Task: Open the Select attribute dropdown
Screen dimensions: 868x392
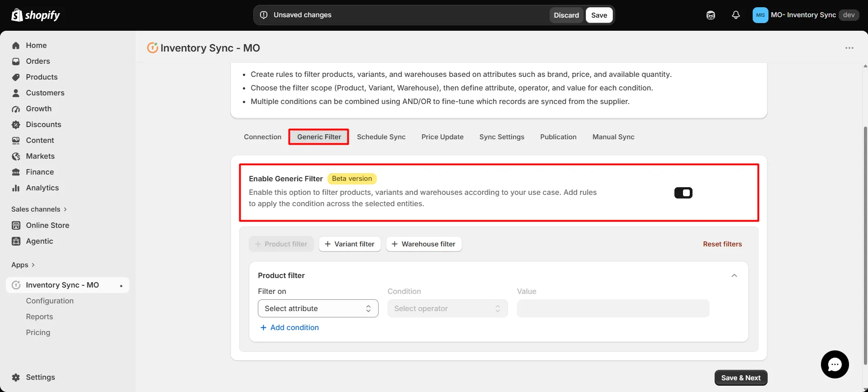Action: (318, 308)
